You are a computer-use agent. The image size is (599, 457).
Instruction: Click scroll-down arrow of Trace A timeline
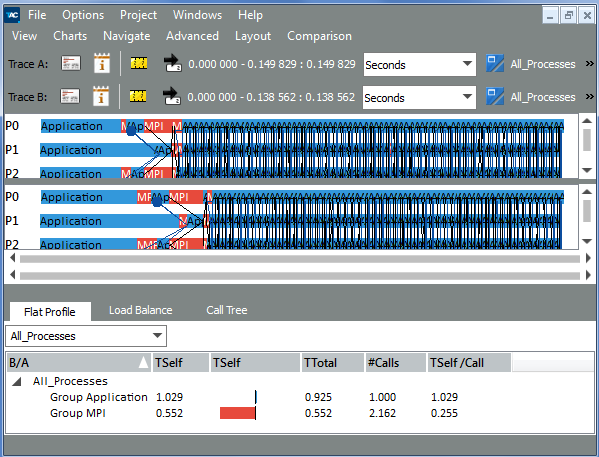(x=587, y=170)
